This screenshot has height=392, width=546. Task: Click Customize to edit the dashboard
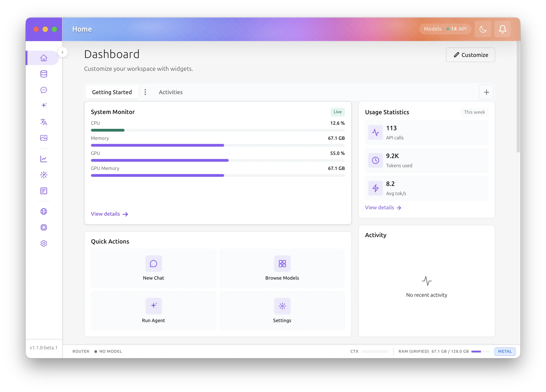[470, 55]
